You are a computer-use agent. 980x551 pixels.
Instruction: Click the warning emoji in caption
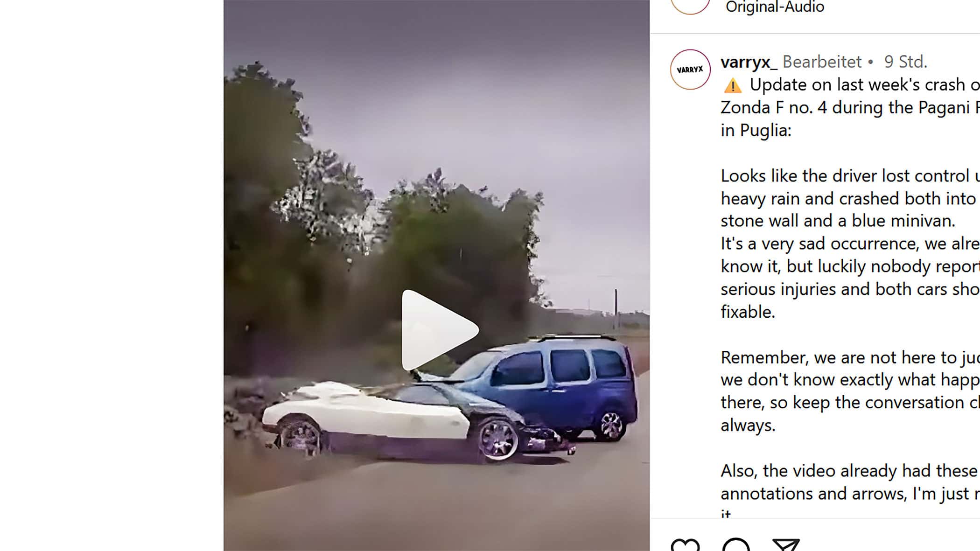point(732,86)
